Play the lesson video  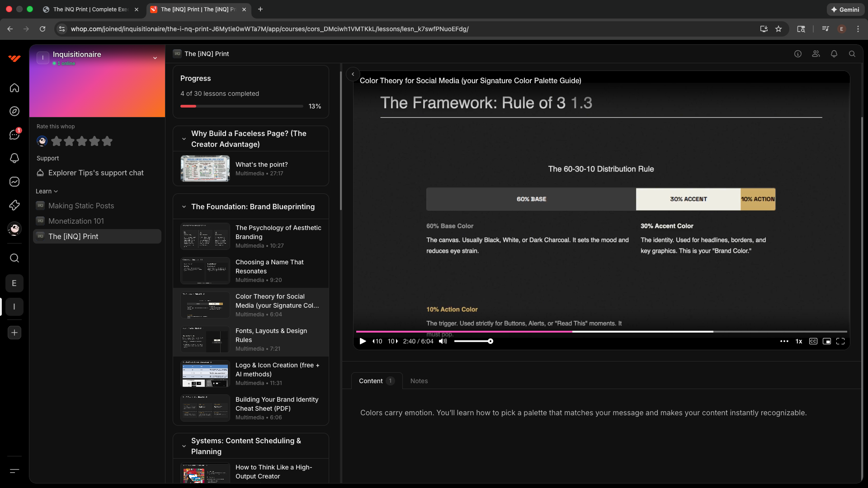363,342
